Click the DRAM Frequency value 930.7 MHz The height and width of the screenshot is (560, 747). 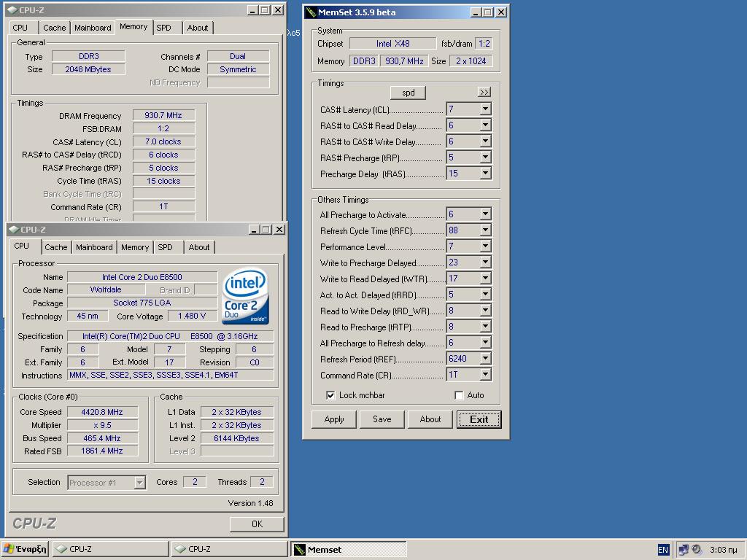coord(163,116)
